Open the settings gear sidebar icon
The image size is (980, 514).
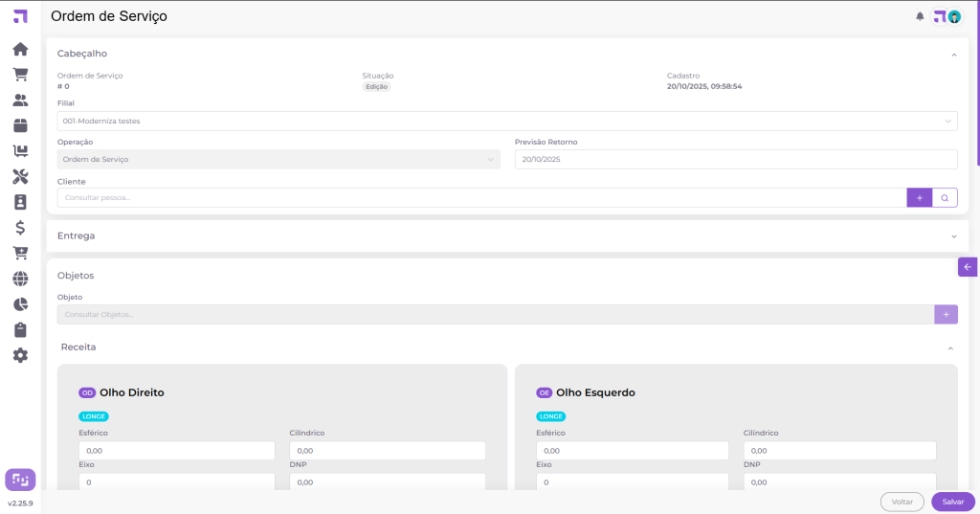click(20, 355)
